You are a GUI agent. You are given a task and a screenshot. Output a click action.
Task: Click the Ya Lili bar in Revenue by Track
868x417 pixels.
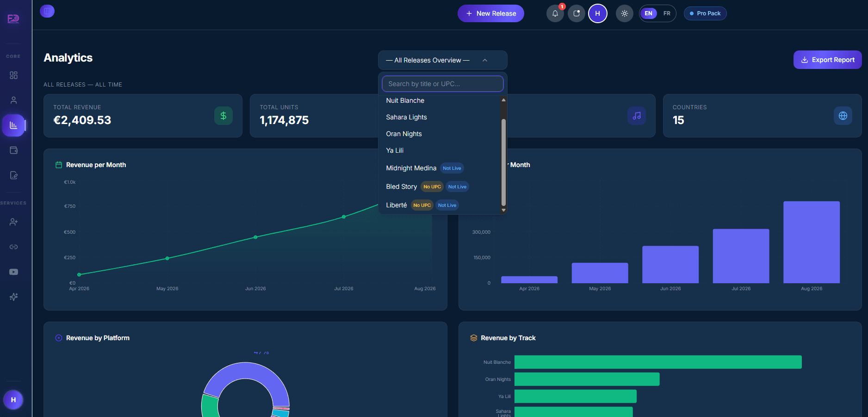(x=576, y=396)
